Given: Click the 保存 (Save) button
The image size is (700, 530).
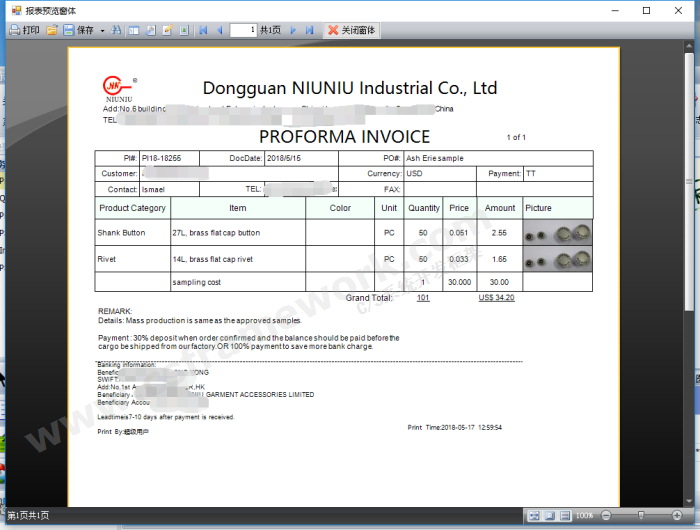Looking at the screenshot, I should pos(79,30).
